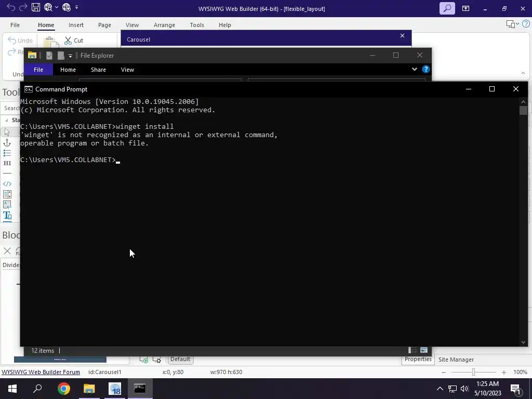Click the undo arrow in the title bar
The width and height of the screenshot is (532, 399).
tap(11, 7)
